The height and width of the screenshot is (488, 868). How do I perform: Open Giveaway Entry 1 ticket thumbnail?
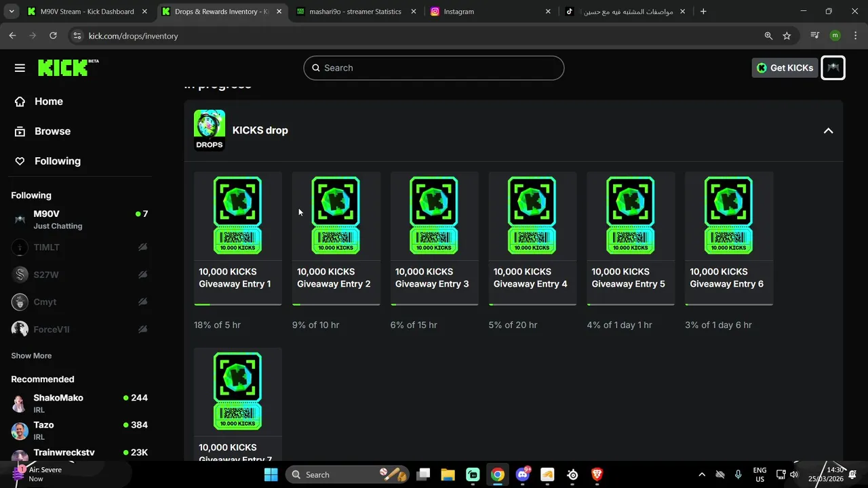[x=238, y=216]
